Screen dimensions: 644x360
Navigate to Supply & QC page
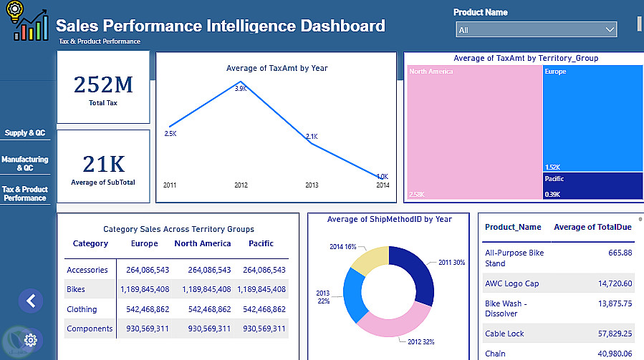[x=25, y=133]
